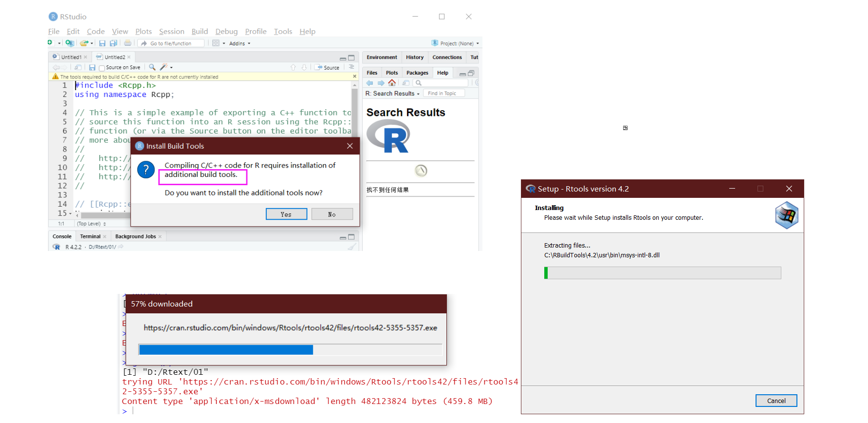Show Help in new window icon
This screenshot has height=423, width=868.
point(406,83)
